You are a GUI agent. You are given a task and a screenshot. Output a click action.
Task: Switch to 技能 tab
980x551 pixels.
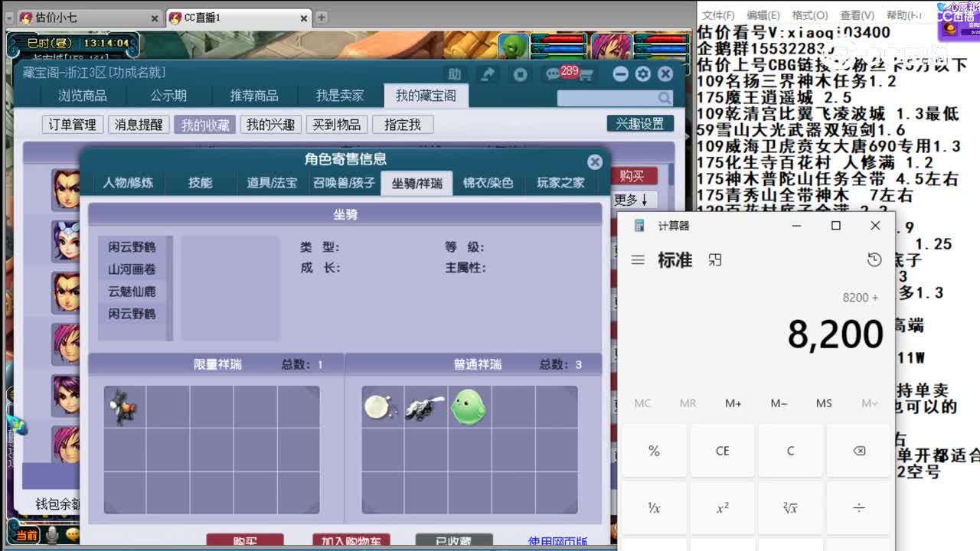coord(201,183)
